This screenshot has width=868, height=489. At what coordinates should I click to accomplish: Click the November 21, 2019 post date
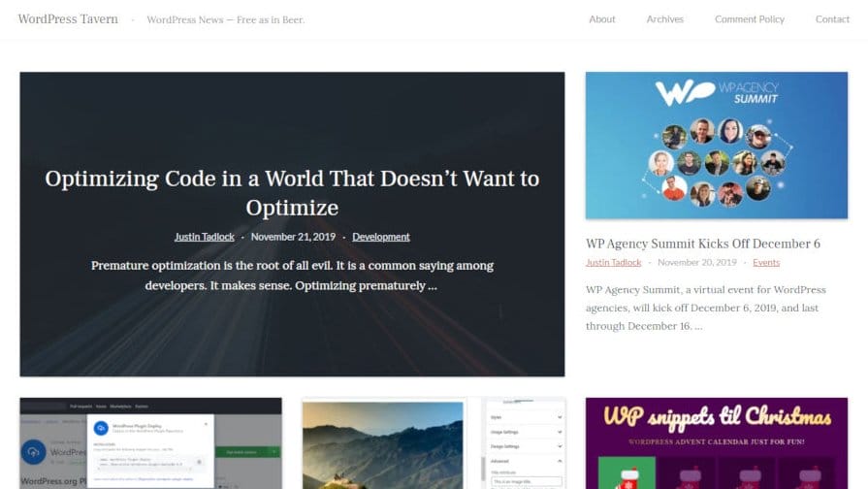point(292,237)
